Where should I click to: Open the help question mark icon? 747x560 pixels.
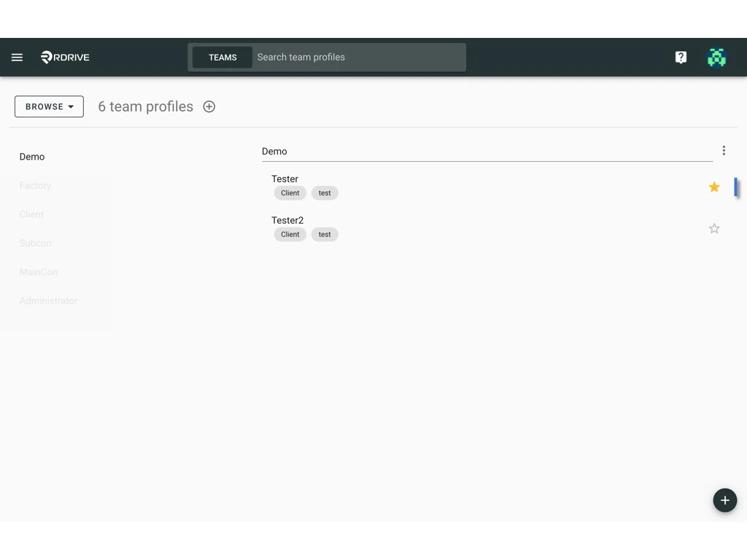681,57
